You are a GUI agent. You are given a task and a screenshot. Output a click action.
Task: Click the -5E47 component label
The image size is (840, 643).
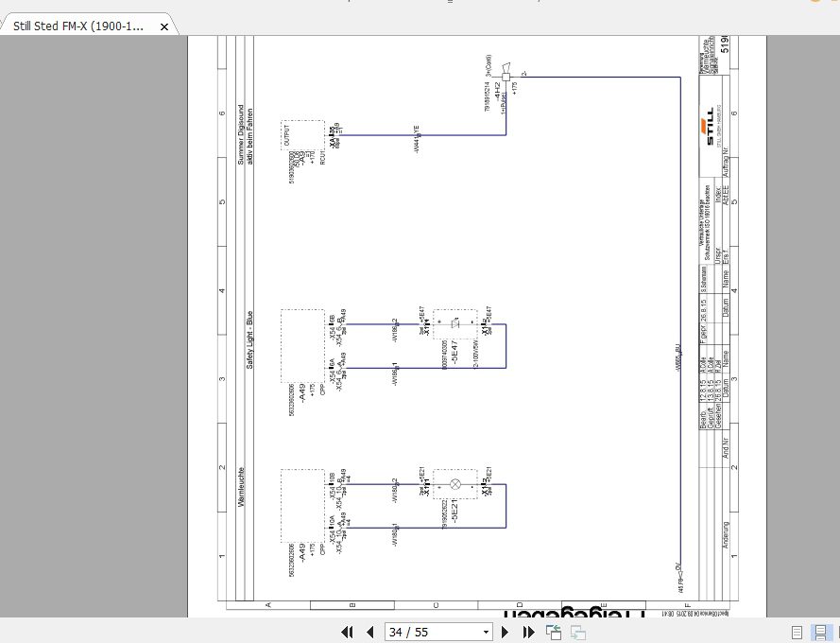[x=454, y=352]
